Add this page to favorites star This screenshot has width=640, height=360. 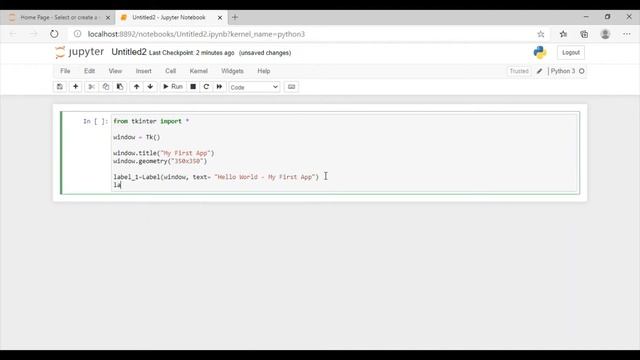point(540,34)
